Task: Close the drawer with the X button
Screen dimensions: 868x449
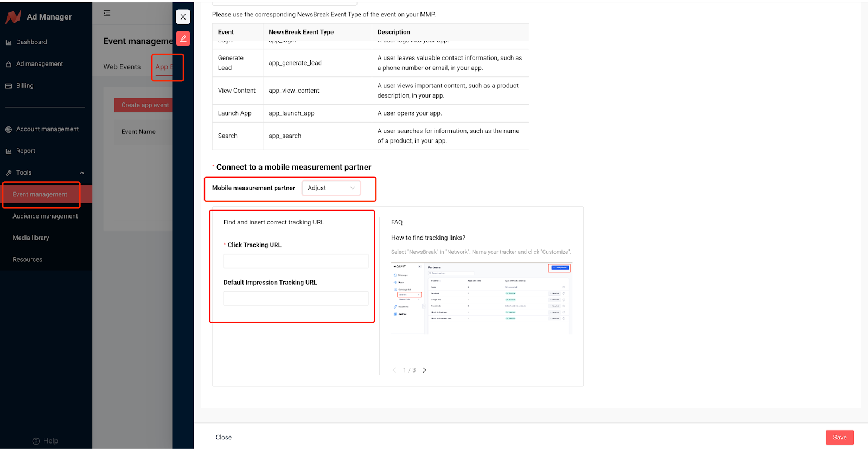Action: (183, 17)
